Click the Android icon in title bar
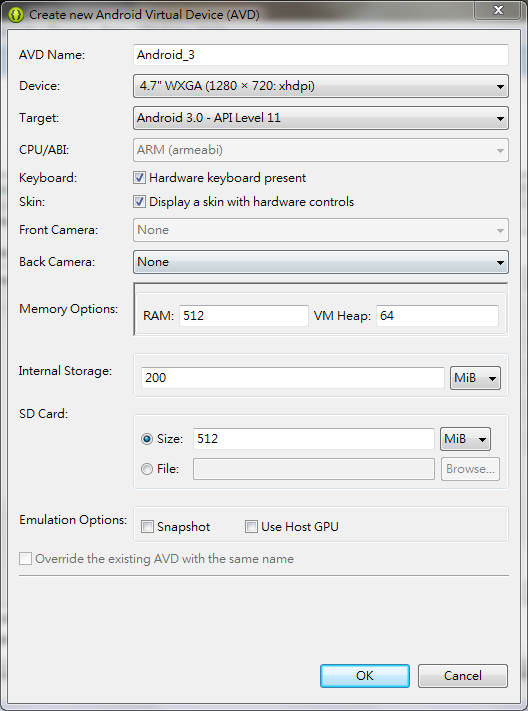This screenshot has width=528, height=711. 15,15
